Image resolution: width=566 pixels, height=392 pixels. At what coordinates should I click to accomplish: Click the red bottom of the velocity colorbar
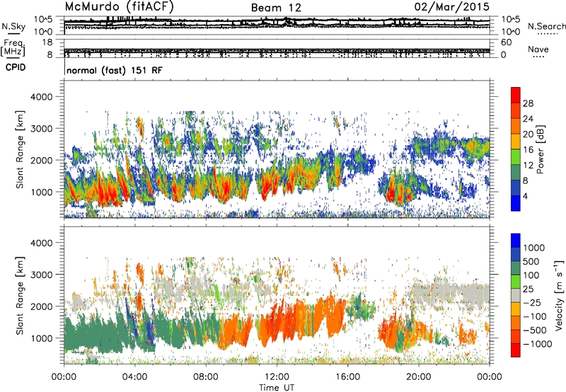coord(516,350)
